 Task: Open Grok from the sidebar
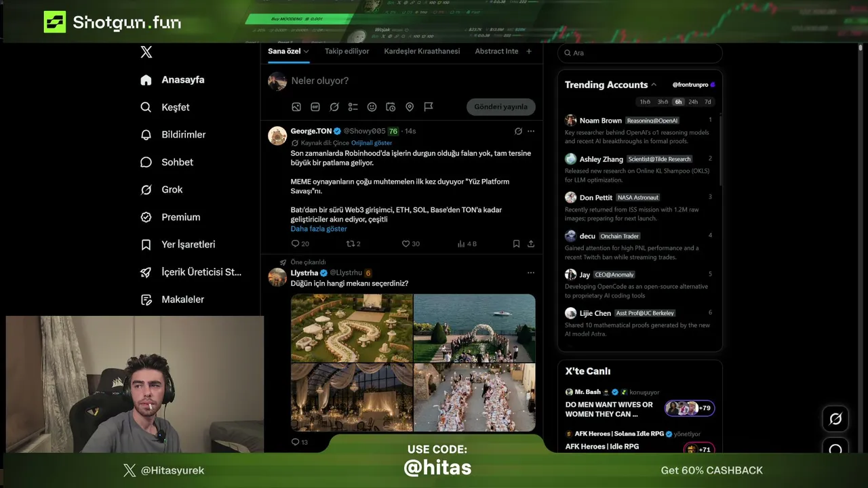161,190
